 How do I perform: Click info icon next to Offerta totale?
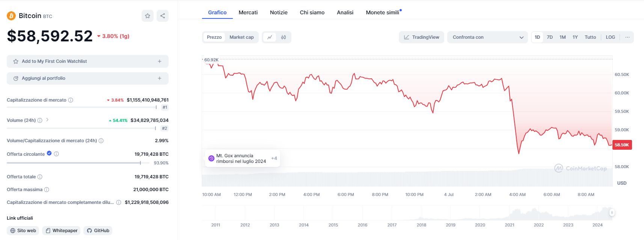[40, 177]
